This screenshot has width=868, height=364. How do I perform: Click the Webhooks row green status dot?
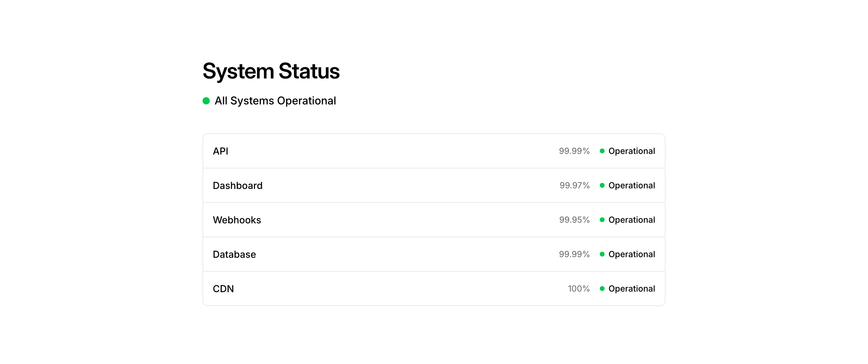pos(602,220)
